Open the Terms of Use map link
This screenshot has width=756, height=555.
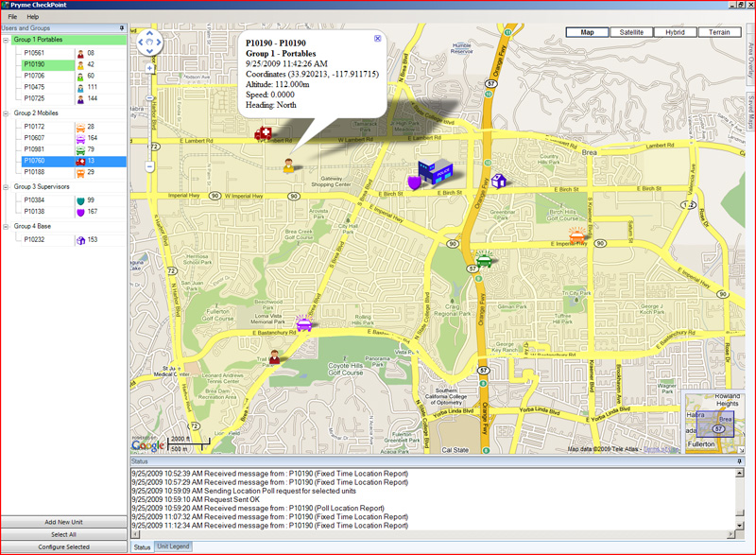click(x=661, y=449)
